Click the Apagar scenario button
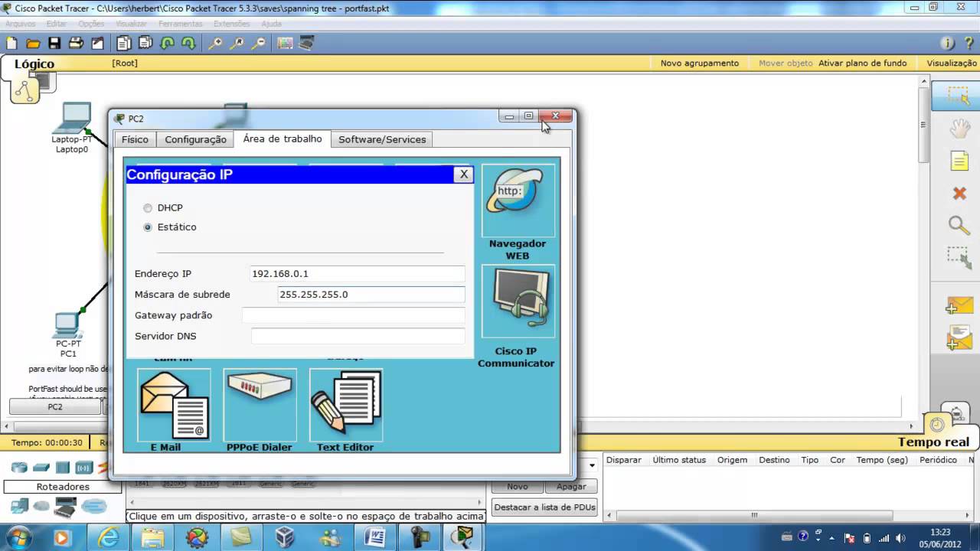 pyautogui.click(x=571, y=487)
